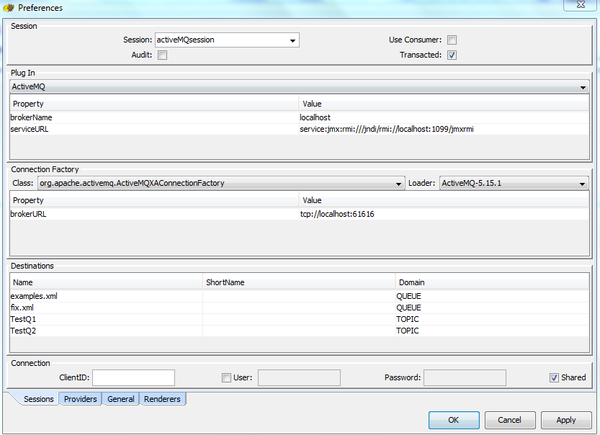This screenshot has width=600, height=435.
Task: Click the QUEUE domain cell for examples.xml
Action: click(492, 296)
